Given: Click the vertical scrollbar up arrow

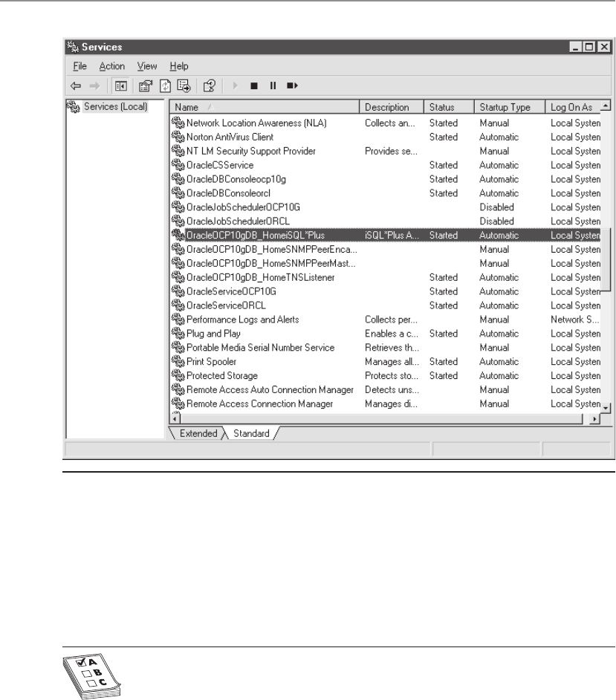Looking at the screenshot, I should [x=606, y=106].
